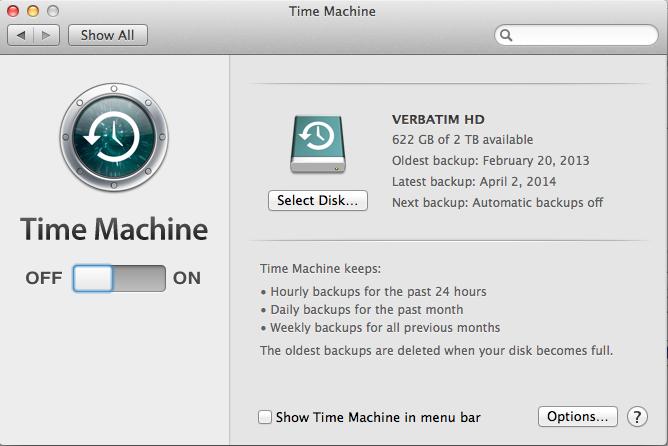Enable Show Time Machine in menu bar
The image size is (668, 446).
265,417
